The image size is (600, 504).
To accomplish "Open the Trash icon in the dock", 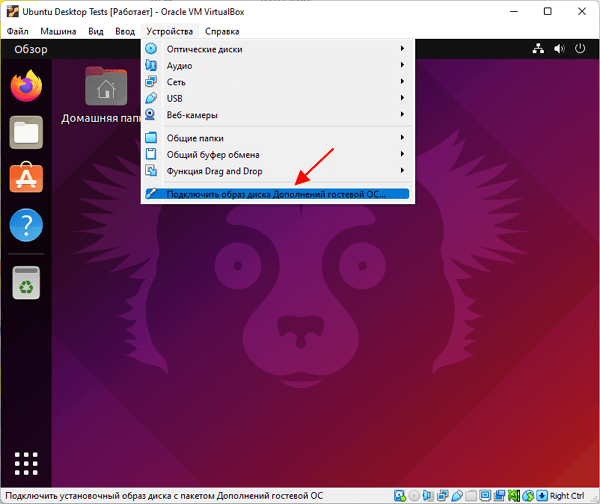I will click(x=26, y=283).
